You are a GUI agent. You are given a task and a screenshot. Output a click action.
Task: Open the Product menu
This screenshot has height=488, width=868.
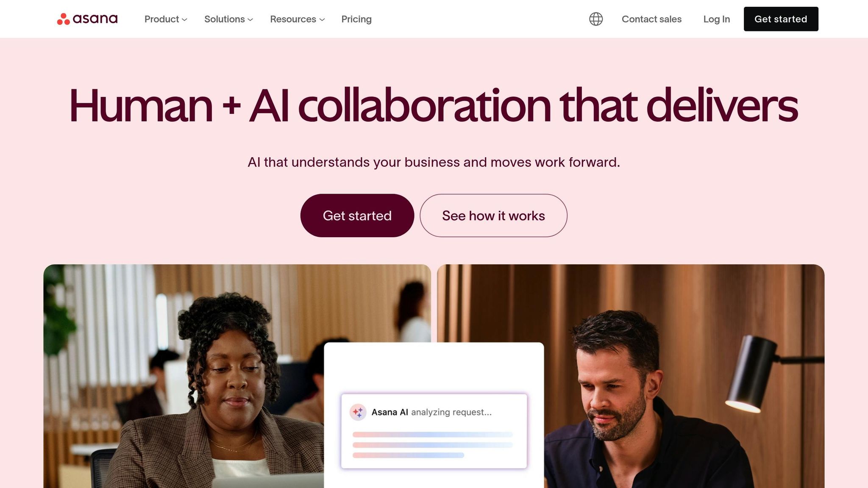pyautogui.click(x=162, y=19)
